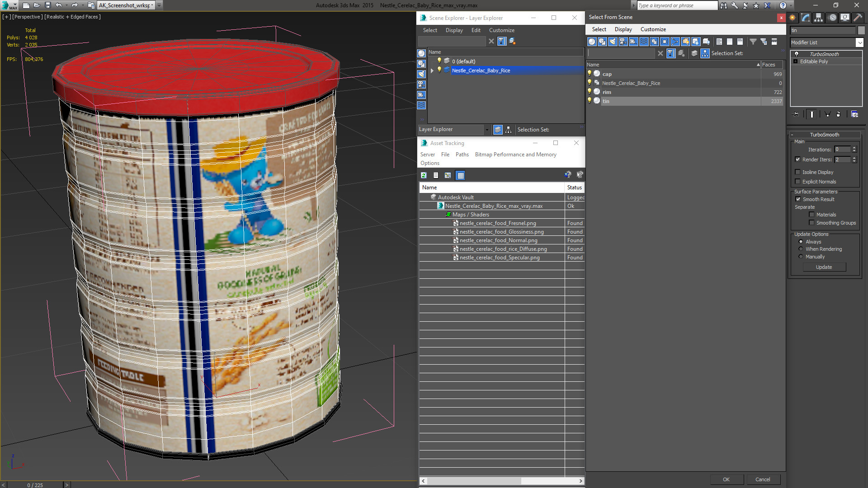Toggle the Render Iters checkbox

tap(797, 160)
